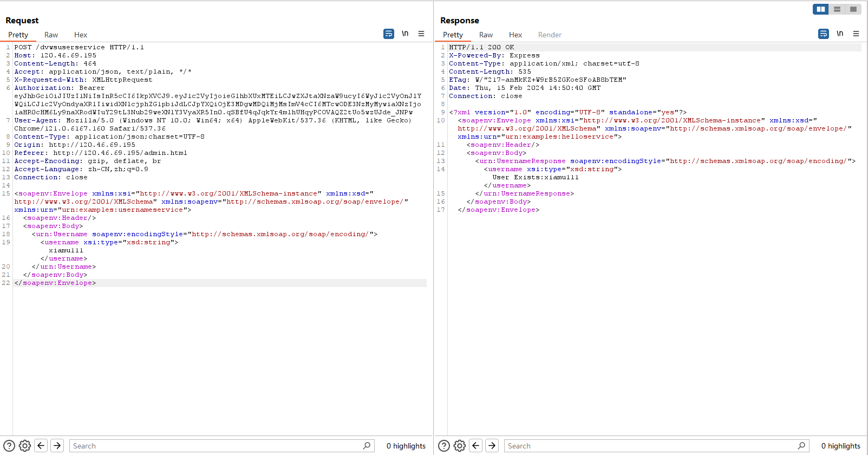Go to previous match in Response search

point(476,446)
